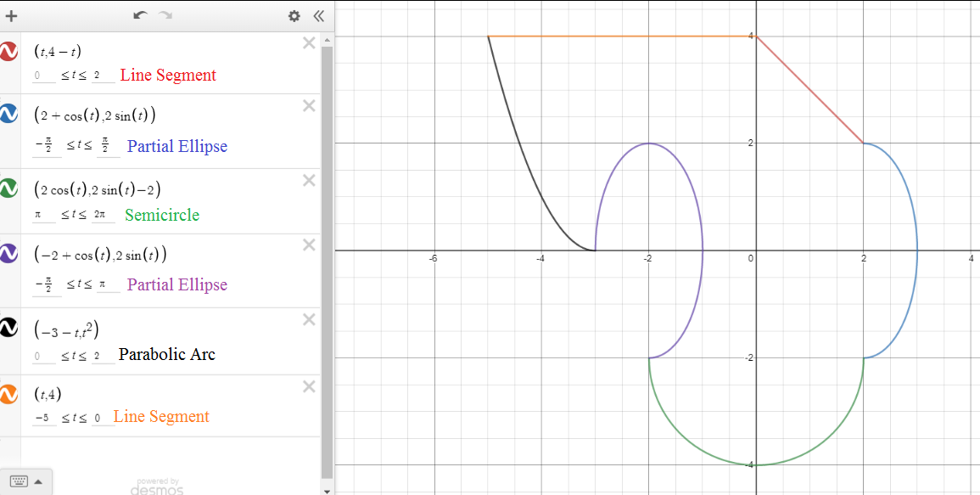The height and width of the screenshot is (495, 980).
Task: Click the orange line segment icon
Action: 8,394
